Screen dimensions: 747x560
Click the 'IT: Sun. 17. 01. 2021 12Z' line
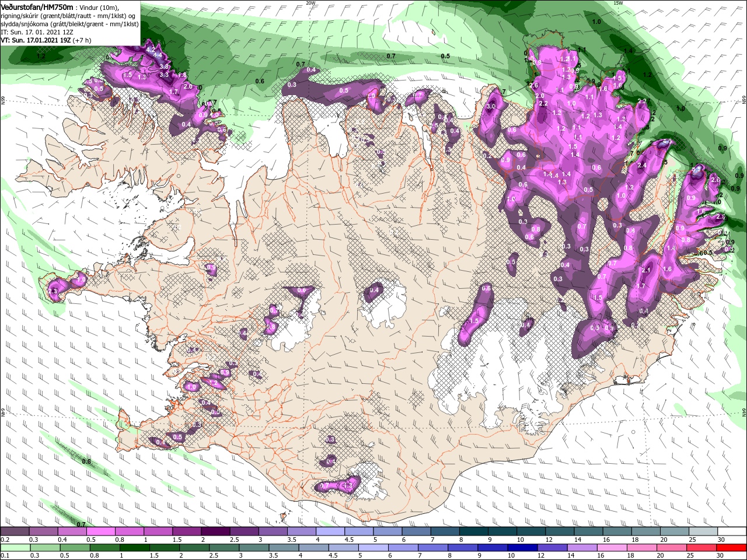[x=37, y=32]
